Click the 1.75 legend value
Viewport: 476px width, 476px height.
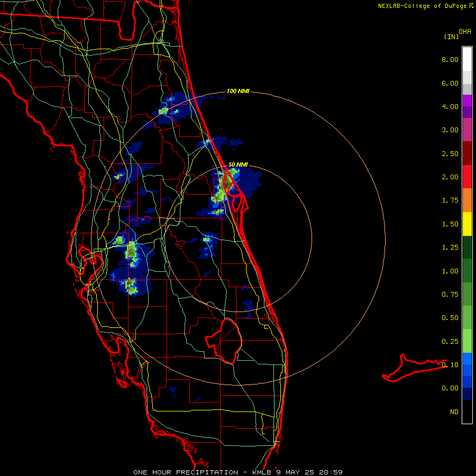pos(450,200)
